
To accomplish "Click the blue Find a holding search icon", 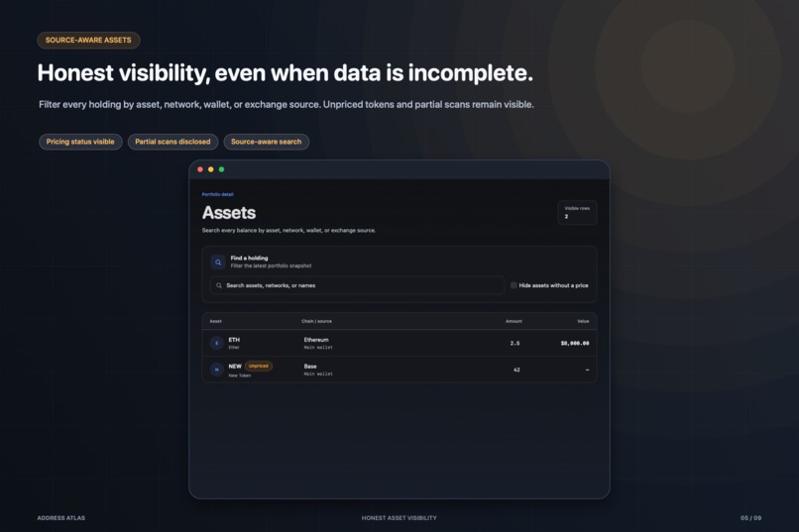I will pos(218,263).
